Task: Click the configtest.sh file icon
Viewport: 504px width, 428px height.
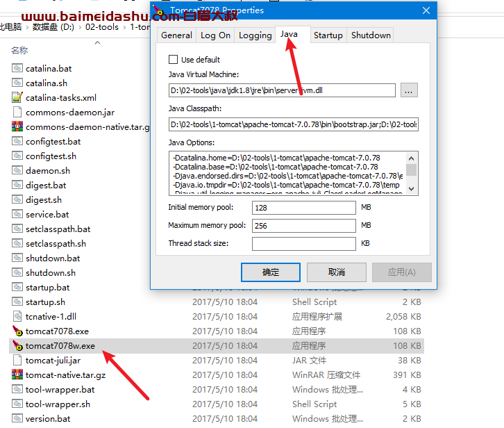Action: (x=17, y=156)
